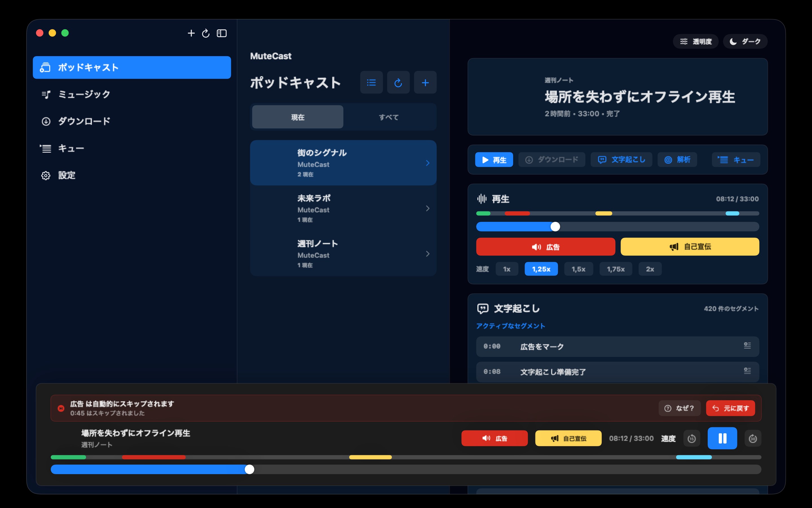This screenshot has height=508, width=812.
Task: Expand 週刊ノート podcast chevron
Action: (427, 254)
